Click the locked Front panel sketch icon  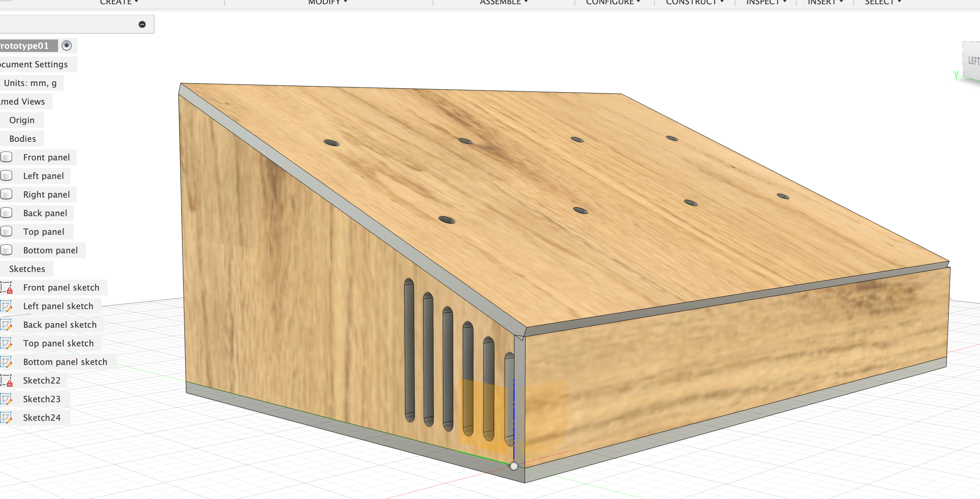(x=7, y=287)
